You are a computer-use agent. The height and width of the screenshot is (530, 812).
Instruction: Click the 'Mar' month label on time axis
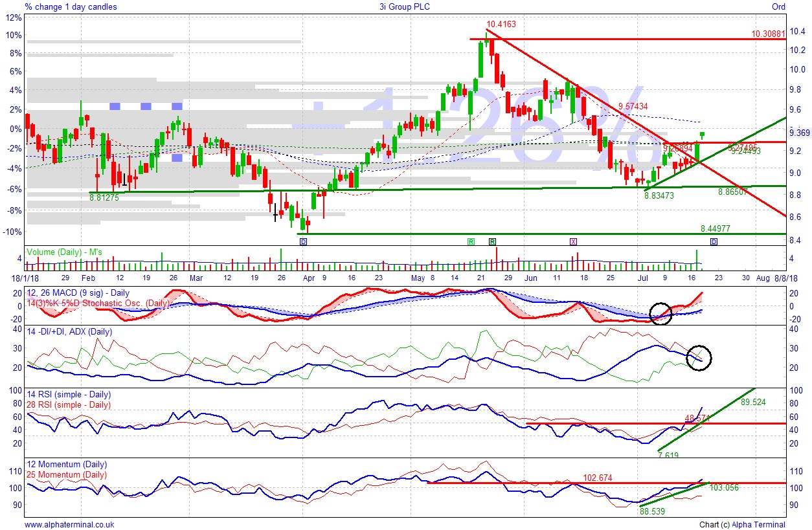(x=196, y=278)
